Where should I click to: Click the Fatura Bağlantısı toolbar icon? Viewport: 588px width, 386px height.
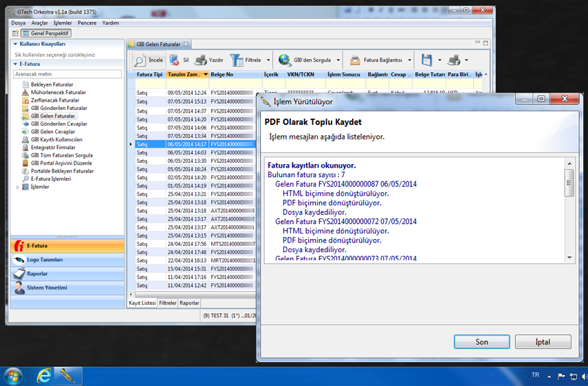[x=355, y=60]
